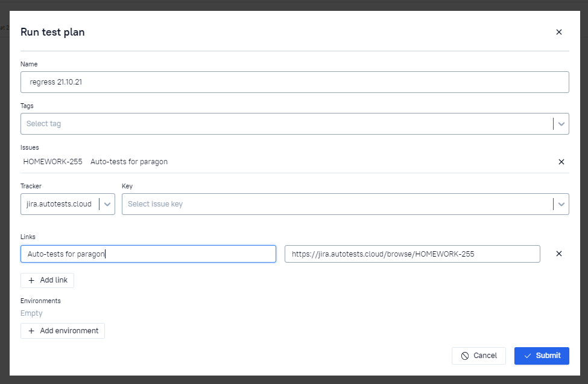
Task: Click the Links label
Action: click(x=28, y=237)
